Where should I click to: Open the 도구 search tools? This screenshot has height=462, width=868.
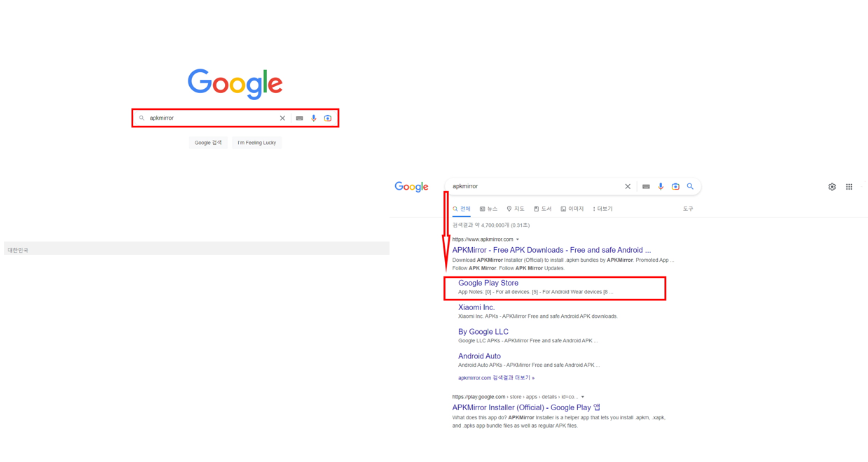(x=688, y=209)
